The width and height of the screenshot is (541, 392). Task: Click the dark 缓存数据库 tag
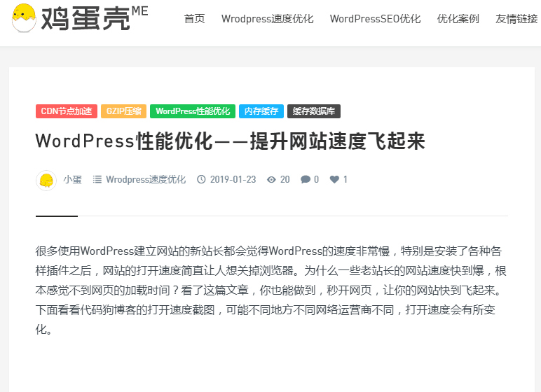coord(314,111)
